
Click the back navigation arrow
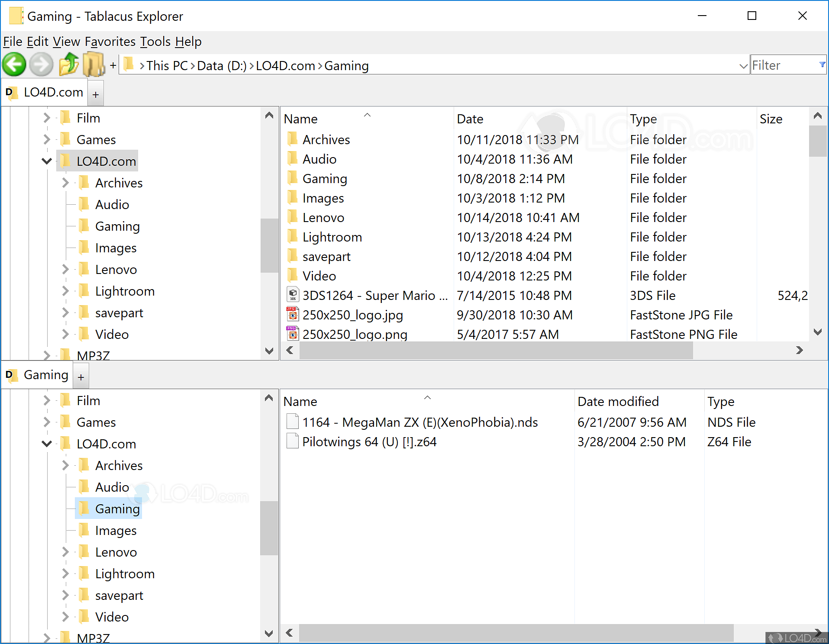[x=14, y=64]
